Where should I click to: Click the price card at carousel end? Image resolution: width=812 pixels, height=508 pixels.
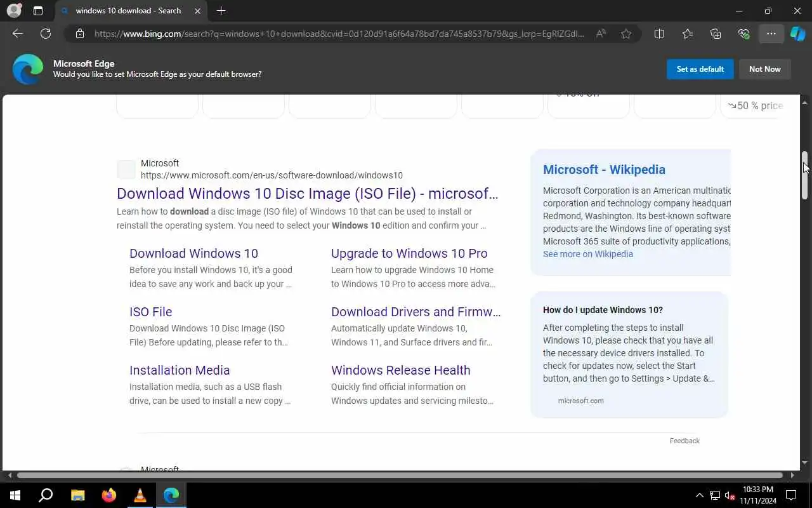click(750, 106)
